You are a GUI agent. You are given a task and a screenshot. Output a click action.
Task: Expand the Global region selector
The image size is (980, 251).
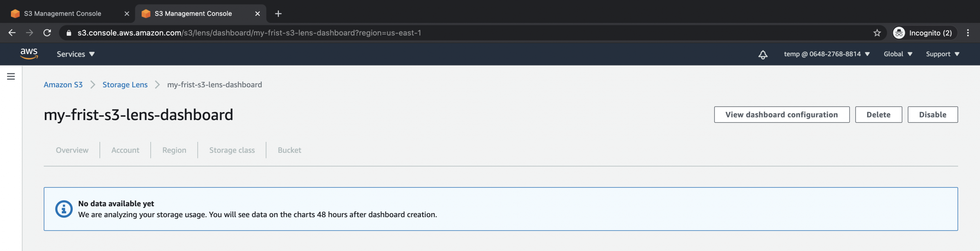pos(897,54)
